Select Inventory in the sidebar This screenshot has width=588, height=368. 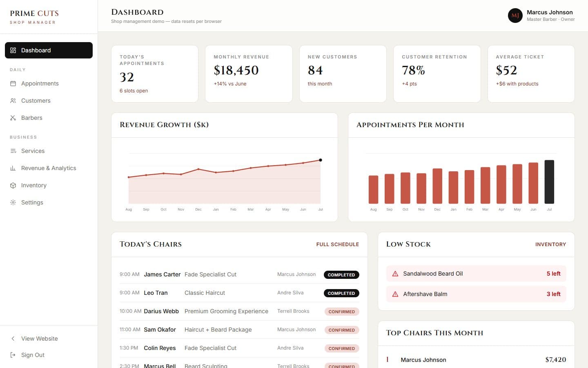[x=49, y=185]
